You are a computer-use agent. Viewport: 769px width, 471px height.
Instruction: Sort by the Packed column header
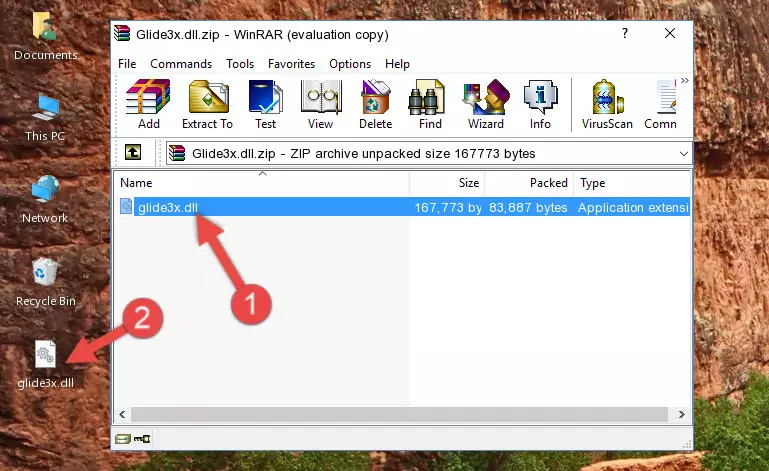pyautogui.click(x=529, y=183)
